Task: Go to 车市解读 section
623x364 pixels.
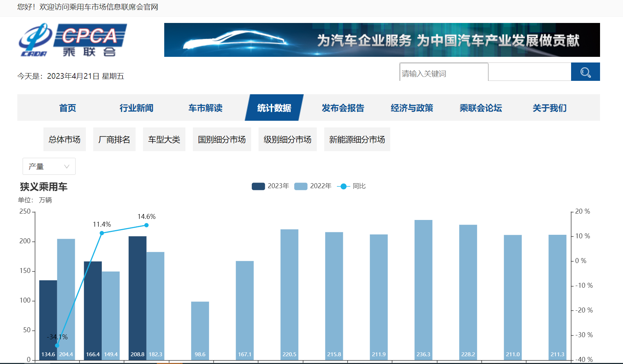Action: (x=205, y=108)
